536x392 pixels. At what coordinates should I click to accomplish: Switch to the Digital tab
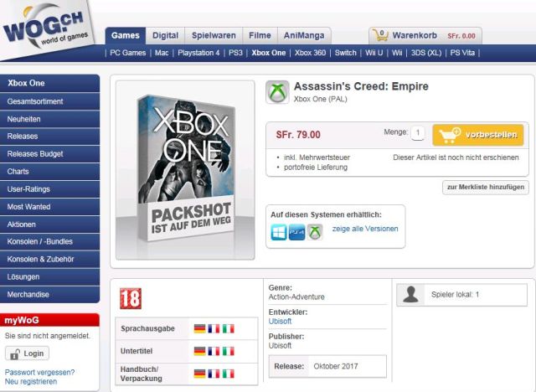tap(166, 35)
